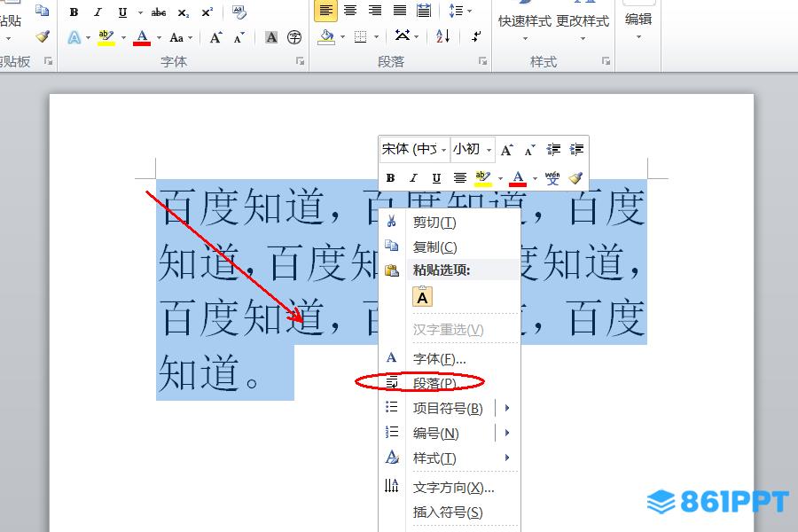The width and height of the screenshot is (798, 532).
Task: Apply yellow highlight color from the ribbon
Action: [x=106, y=37]
